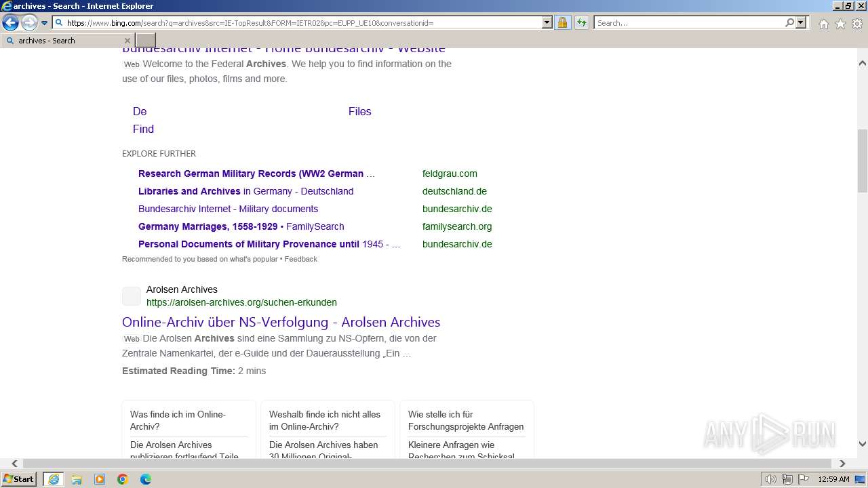Click the 'EXPLORE FURTHER' heading
The height and width of the screenshot is (488, 868).
(x=159, y=153)
